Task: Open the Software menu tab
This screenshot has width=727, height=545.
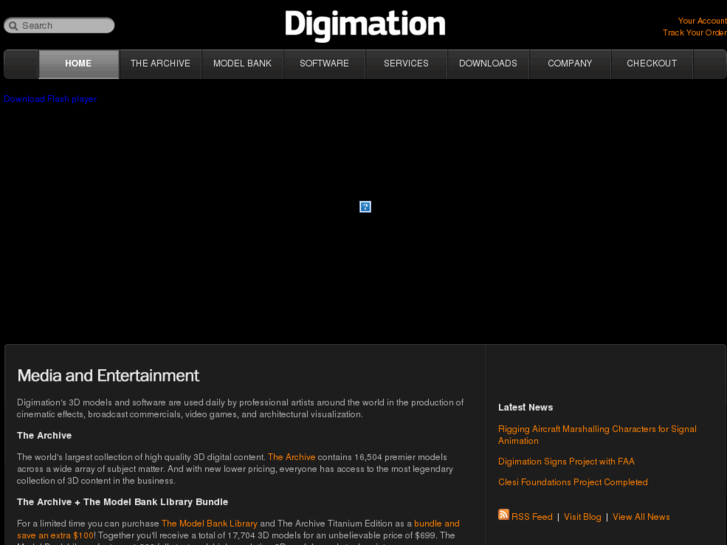Action: (324, 64)
